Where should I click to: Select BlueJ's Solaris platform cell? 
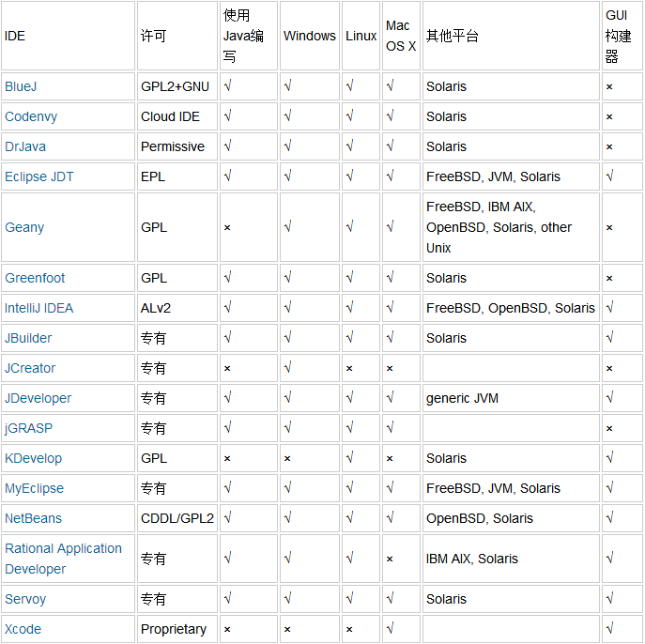click(511, 86)
